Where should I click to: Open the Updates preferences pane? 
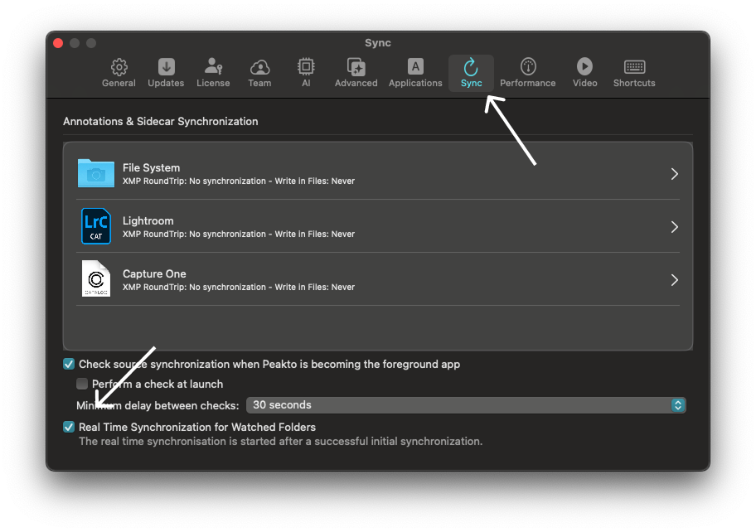click(x=166, y=73)
